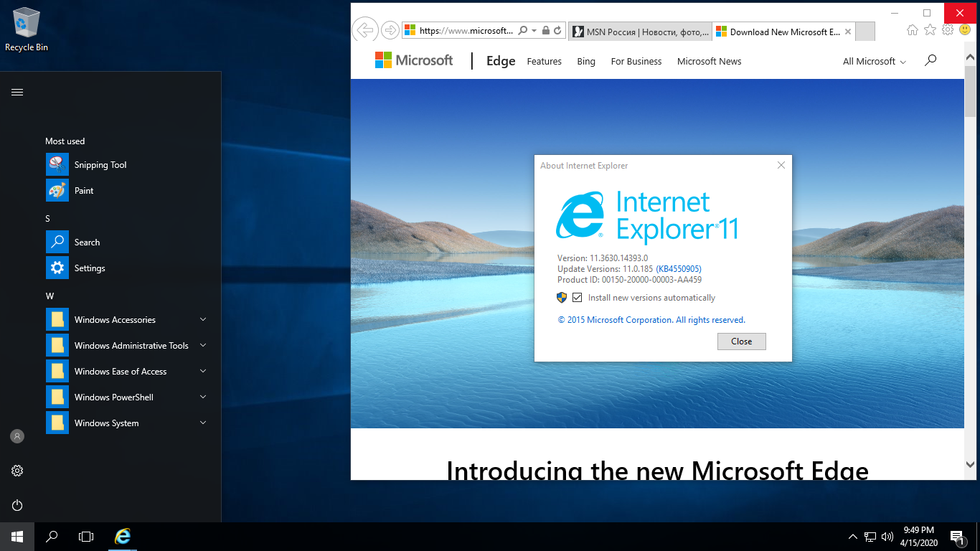
Task: Click the IE smiley feedback icon
Action: (965, 29)
